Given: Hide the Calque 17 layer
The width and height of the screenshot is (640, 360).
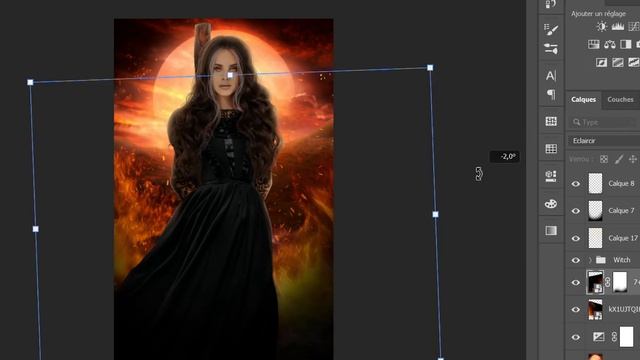Looking at the screenshot, I should [x=576, y=238].
